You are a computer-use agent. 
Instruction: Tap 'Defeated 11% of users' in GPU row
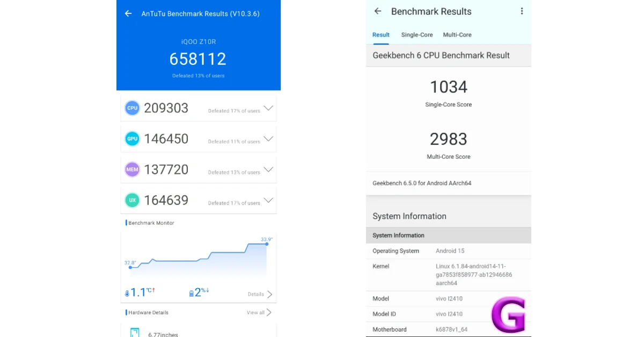pyautogui.click(x=234, y=142)
